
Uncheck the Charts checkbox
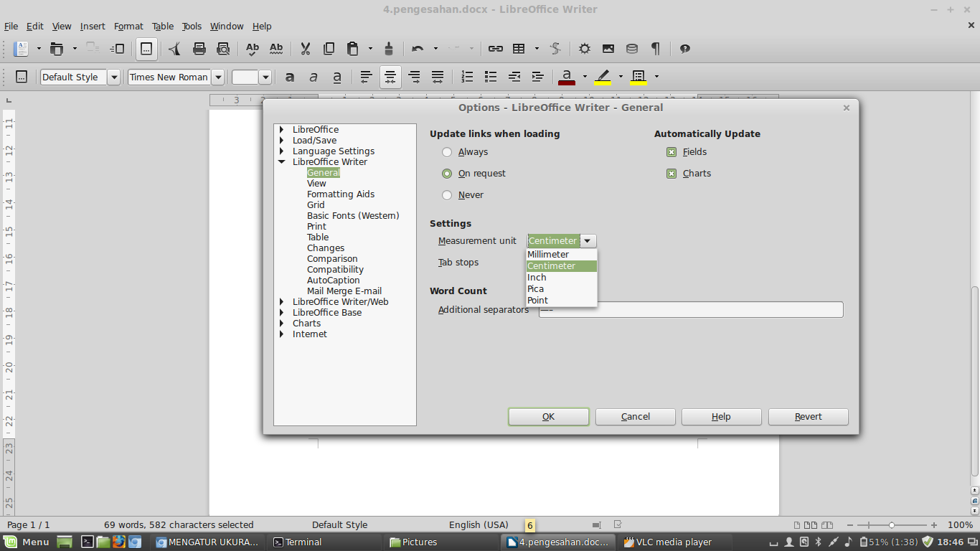(x=672, y=174)
